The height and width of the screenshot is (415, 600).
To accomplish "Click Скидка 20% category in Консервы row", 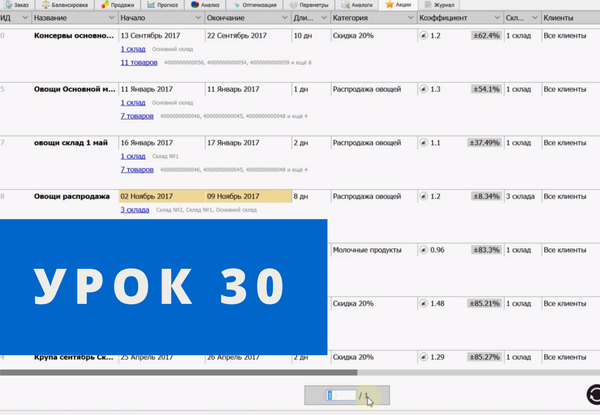I will tap(353, 36).
